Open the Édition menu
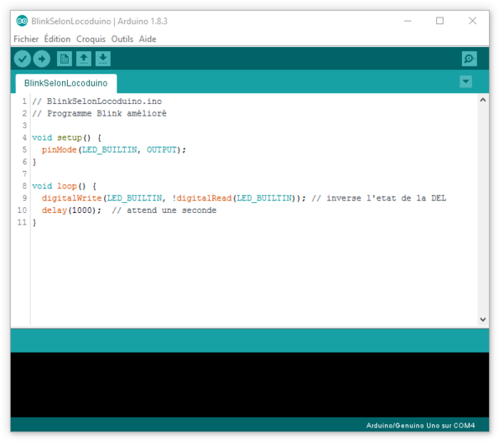 57,39
